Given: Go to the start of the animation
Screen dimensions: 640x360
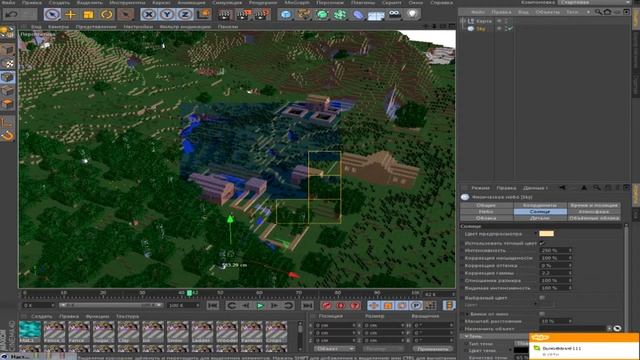Looking at the screenshot, I should pyautogui.click(x=213, y=306).
